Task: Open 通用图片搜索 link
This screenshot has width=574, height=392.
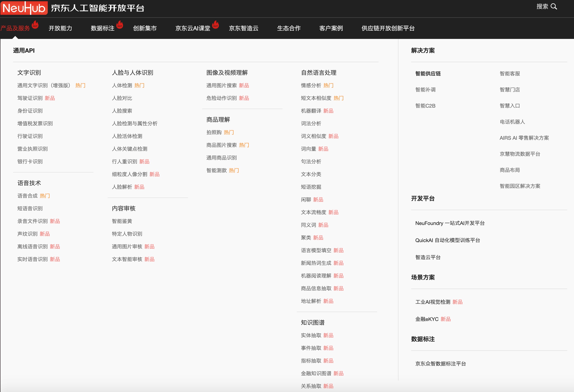Action: [222, 85]
